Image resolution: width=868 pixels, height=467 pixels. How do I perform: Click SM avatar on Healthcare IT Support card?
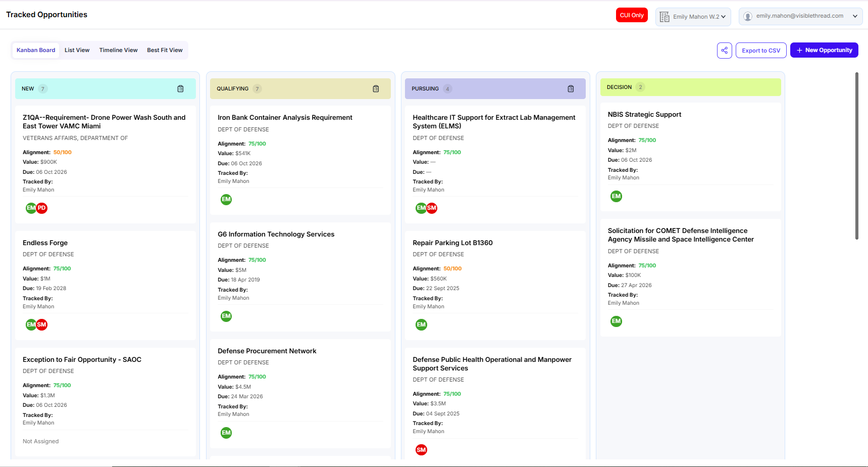pos(432,208)
